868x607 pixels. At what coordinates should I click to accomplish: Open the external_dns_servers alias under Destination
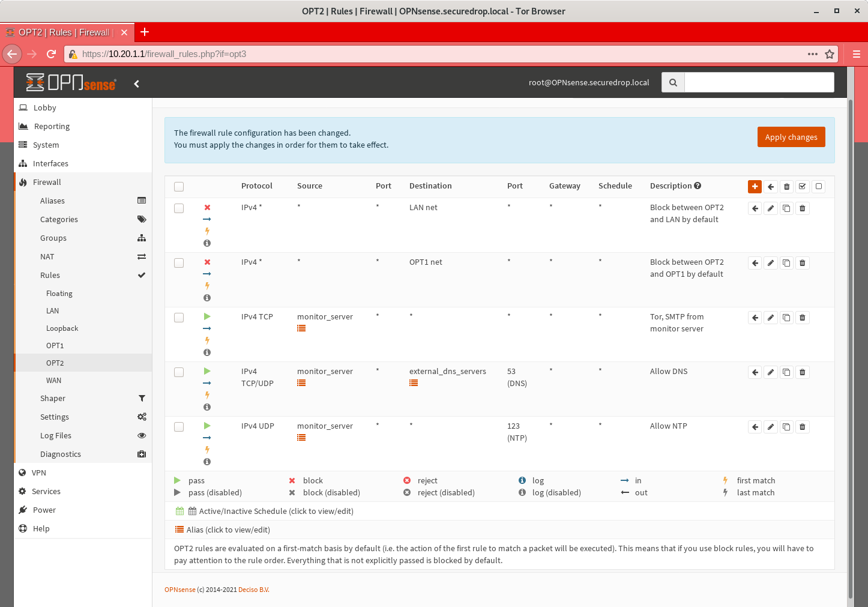coord(414,383)
